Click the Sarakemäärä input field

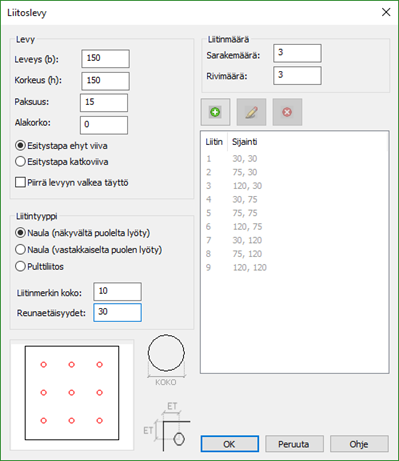tap(297, 53)
